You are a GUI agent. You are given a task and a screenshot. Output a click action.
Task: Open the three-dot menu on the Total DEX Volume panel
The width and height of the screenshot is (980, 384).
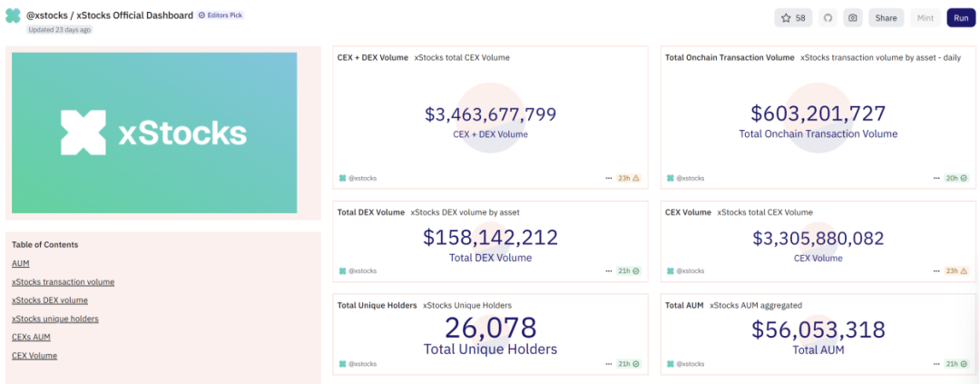pyautogui.click(x=609, y=271)
